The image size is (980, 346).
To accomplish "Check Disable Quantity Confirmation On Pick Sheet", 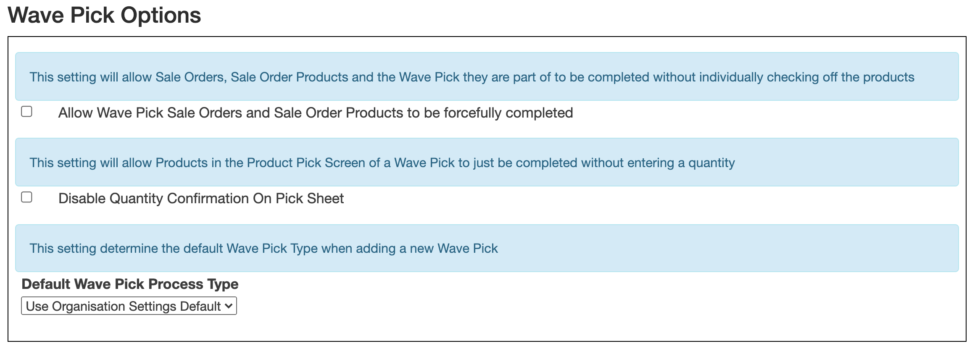I will click(x=26, y=196).
